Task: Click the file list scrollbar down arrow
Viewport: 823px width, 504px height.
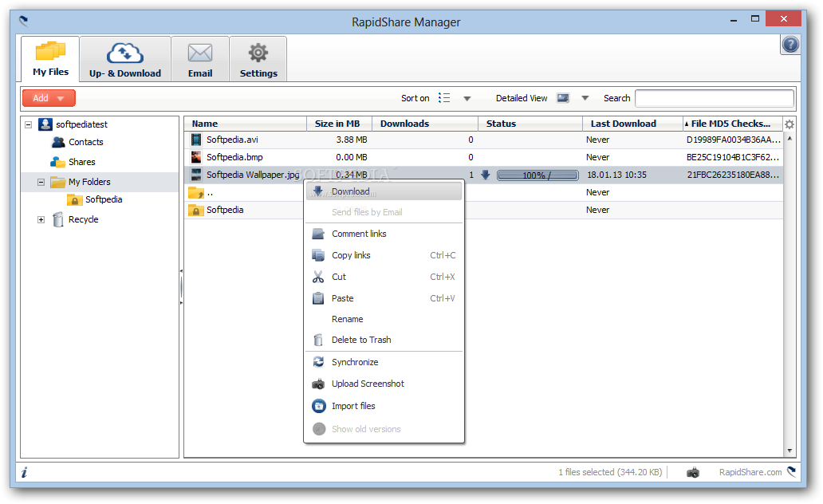Action: click(x=790, y=451)
